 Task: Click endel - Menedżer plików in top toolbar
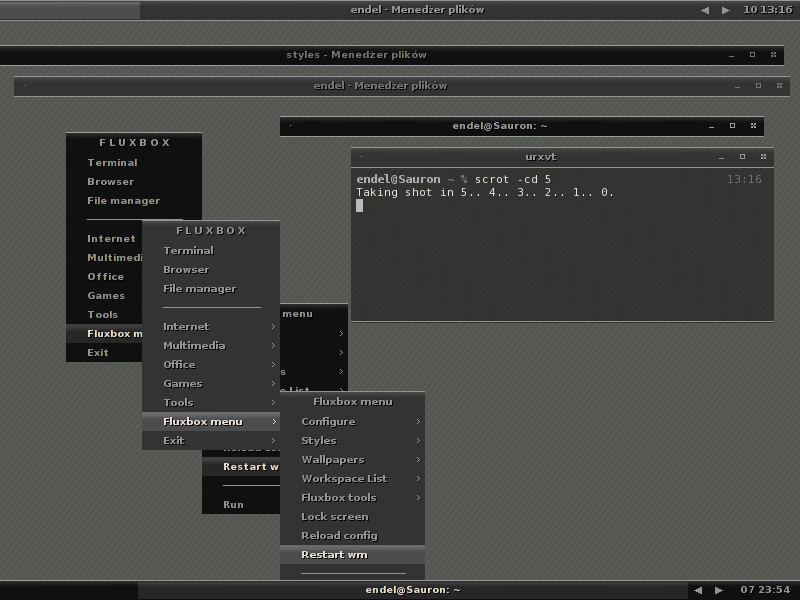pyautogui.click(x=417, y=10)
